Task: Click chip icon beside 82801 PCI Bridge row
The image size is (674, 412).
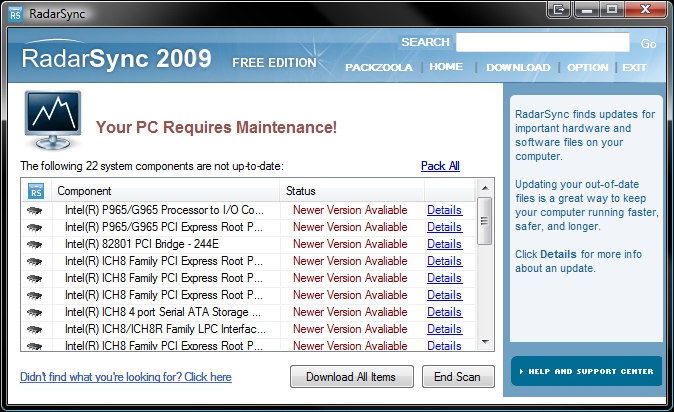Action: click(x=34, y=244)
